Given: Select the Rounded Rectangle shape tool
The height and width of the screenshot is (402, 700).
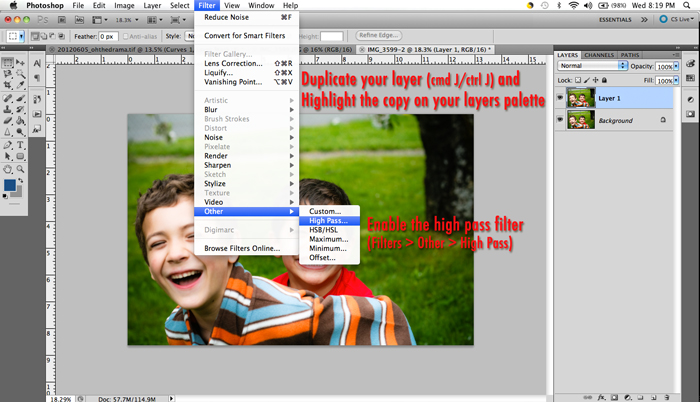Looking at the screenshot, I should click(x=20, y=156).
